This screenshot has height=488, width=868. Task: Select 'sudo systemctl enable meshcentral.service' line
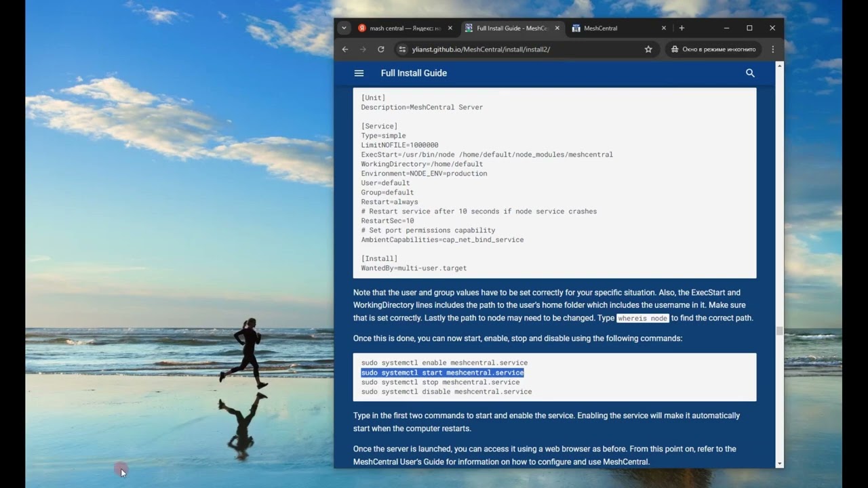click(x=444, y=363)
